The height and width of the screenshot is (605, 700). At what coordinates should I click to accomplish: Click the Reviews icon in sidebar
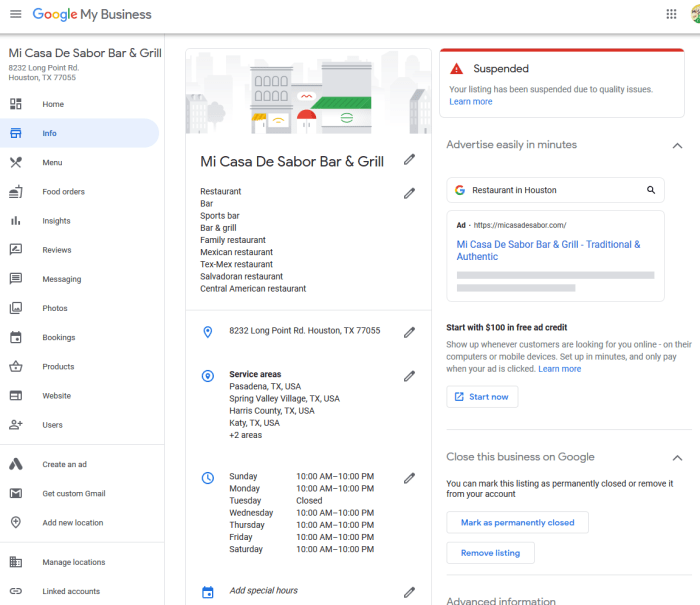pos(16,250)
